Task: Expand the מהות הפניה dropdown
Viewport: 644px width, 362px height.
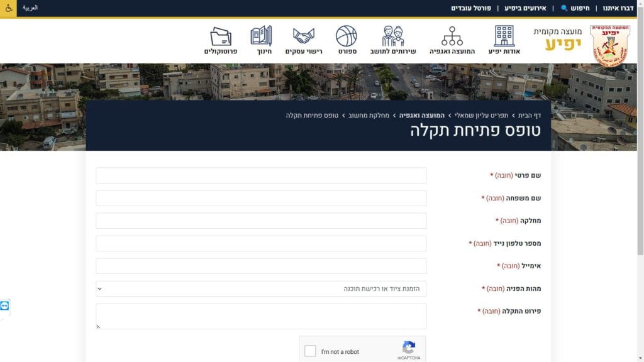Action: coord(261,288)
